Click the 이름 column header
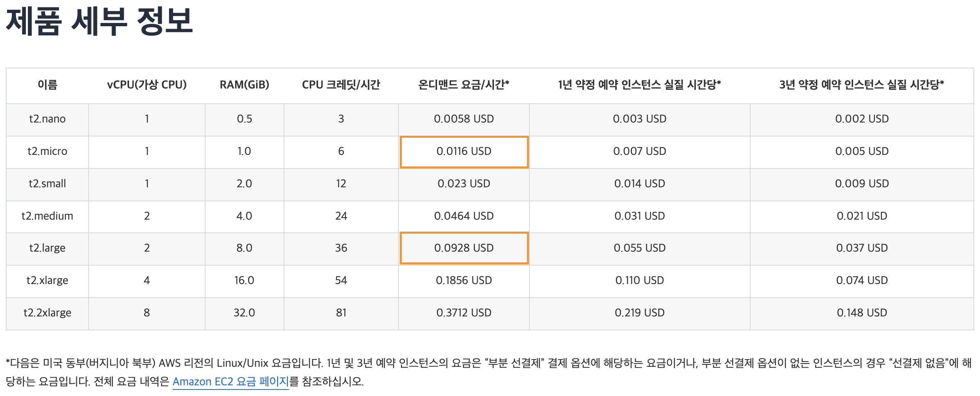Viewport: 980px width, 396px height. pyautogui.click(x=48, y=85)
